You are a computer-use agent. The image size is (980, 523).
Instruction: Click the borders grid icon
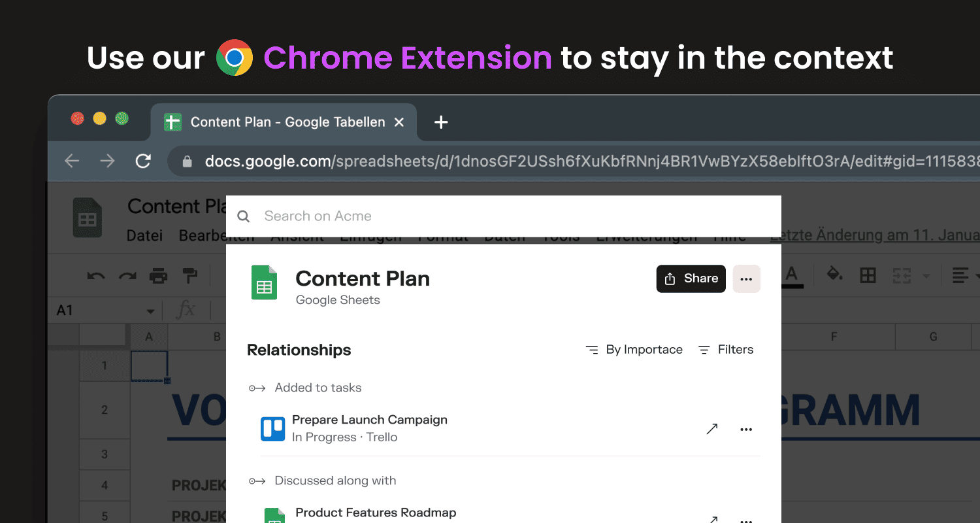click(868, 276)
